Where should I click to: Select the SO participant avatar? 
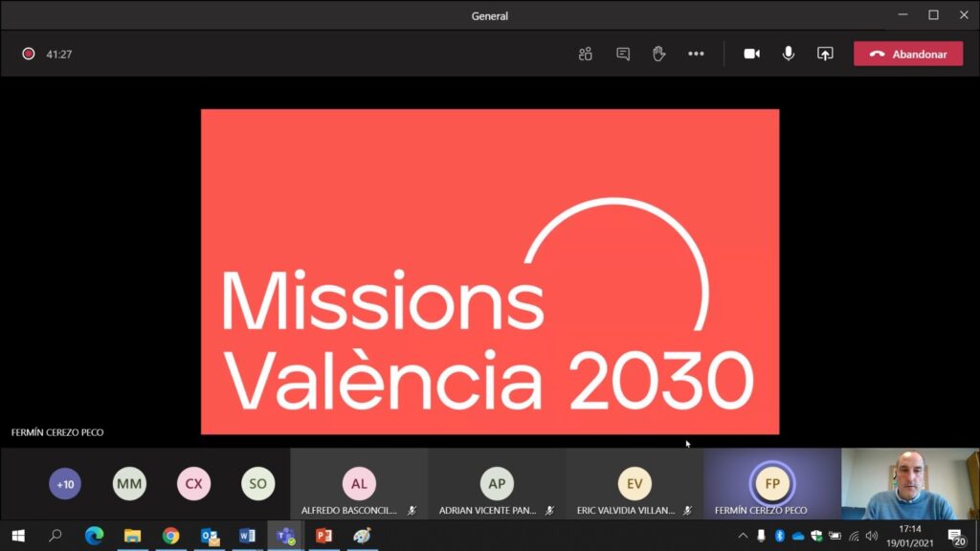pos(258,483)
